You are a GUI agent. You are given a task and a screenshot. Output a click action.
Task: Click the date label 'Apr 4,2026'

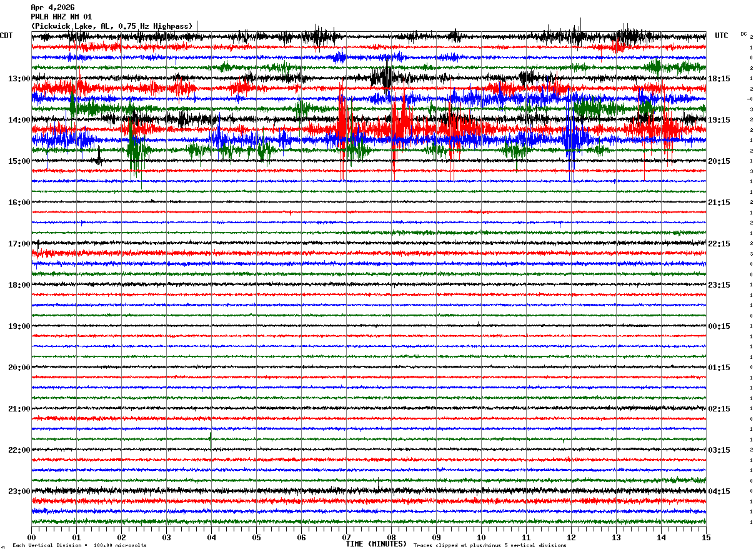[52, 8]
